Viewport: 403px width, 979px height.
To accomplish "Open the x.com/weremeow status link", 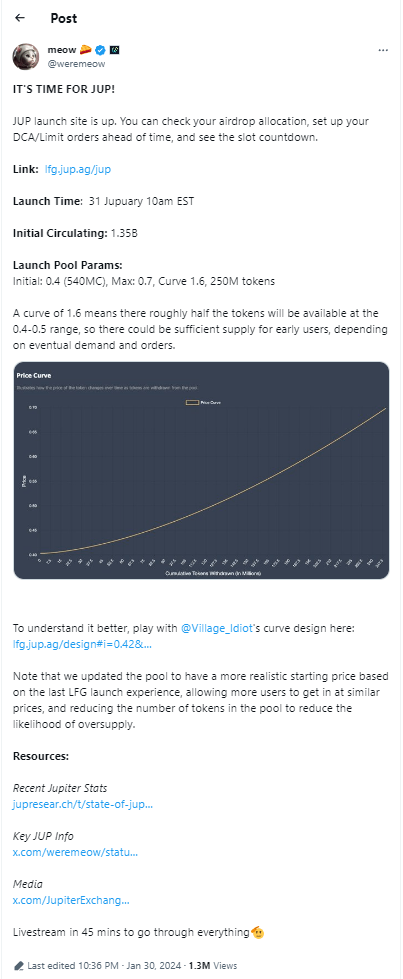I will coord(75,852).
